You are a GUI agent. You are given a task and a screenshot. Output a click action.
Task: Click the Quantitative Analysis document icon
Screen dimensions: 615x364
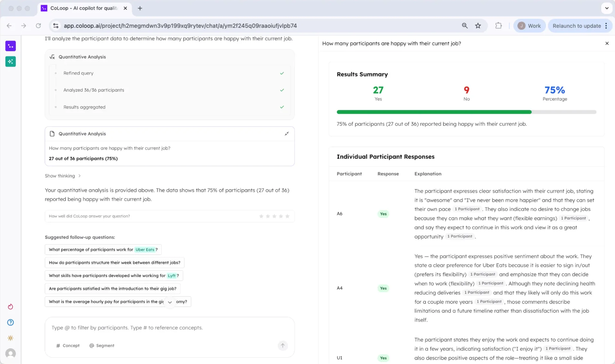pyautogui.click(x=52, y=134)
